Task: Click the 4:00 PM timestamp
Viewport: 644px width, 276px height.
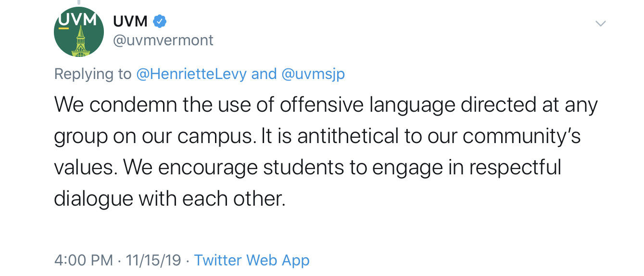Action: coord(84,260)
